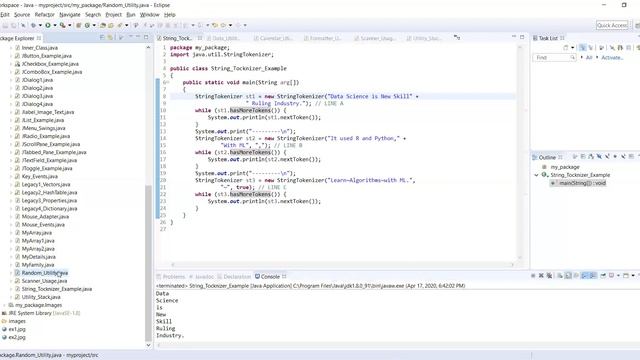This screenshot has width=640, height=360.
Task: Click the magnifier icon in the Task List Find box
Action: (573, 58)
